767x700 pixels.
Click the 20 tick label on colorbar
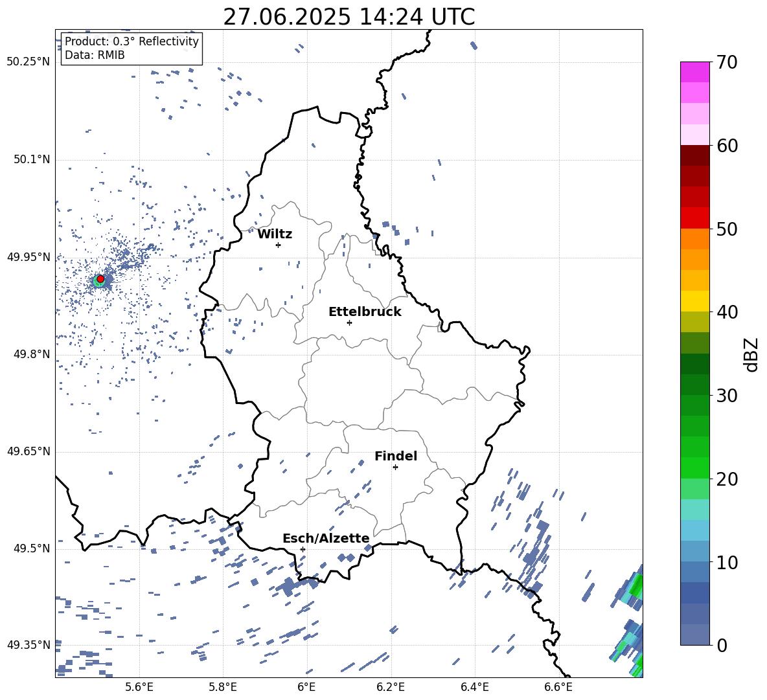click(727, 479)
